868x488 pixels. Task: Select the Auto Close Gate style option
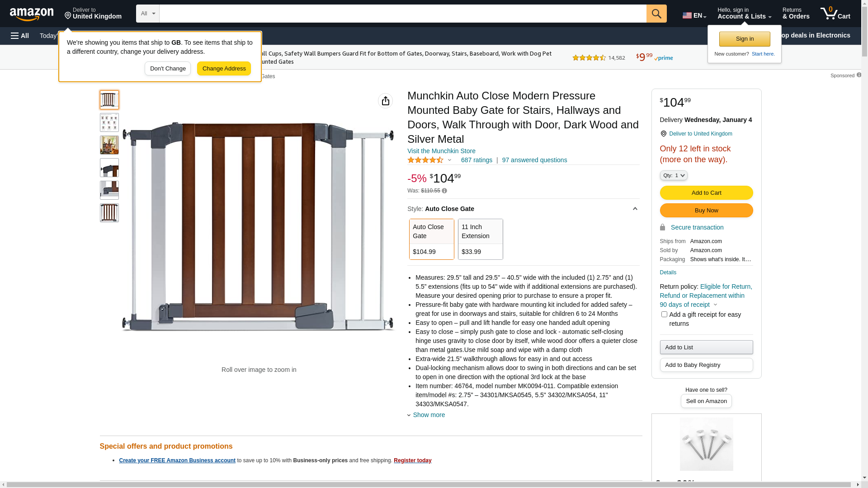tap(431, 239)
